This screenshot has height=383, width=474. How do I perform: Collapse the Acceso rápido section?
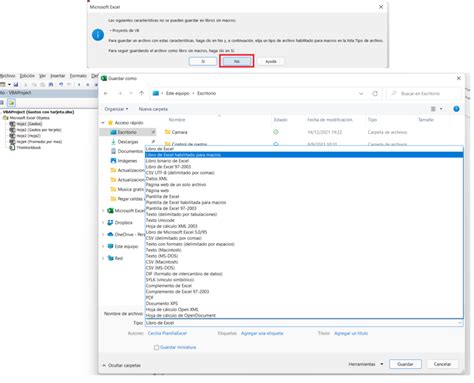point(103,123)
